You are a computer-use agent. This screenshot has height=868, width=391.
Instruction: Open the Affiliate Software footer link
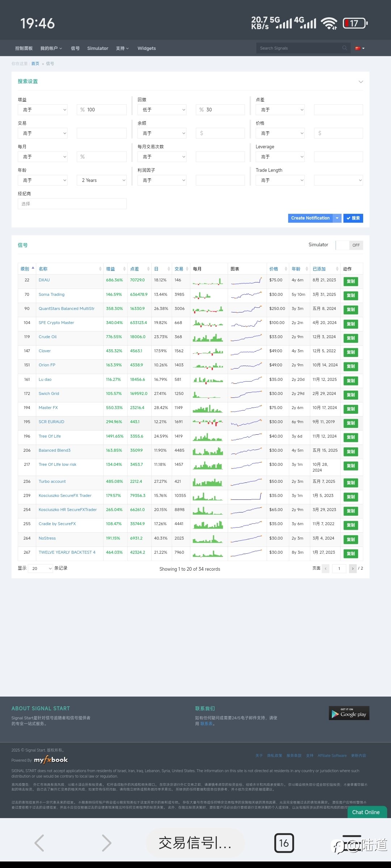(332, 756)
